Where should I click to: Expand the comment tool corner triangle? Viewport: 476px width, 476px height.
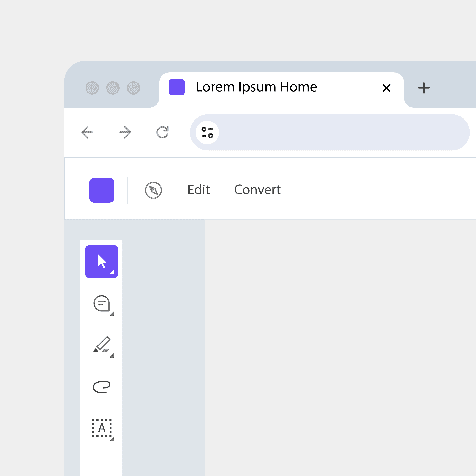coord(112,314)
